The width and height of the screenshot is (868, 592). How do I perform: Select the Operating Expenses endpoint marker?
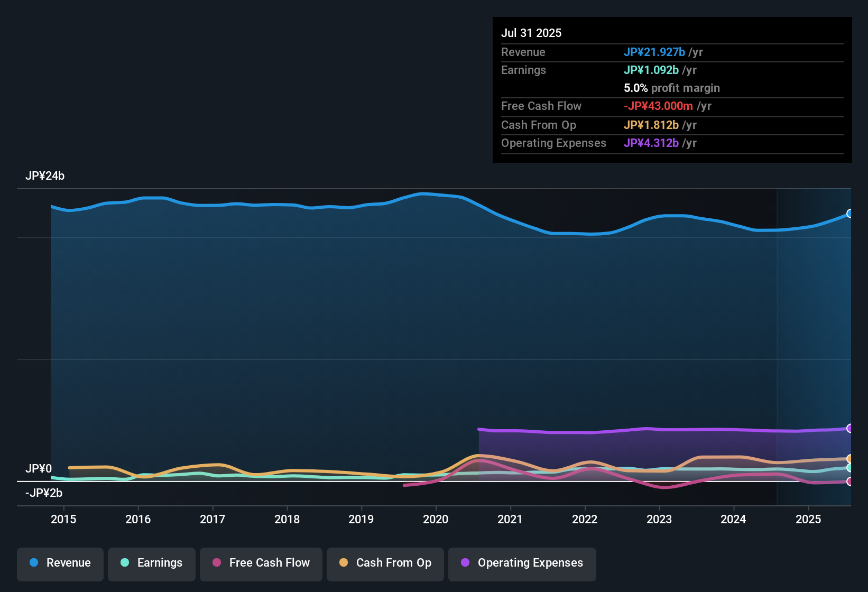pos(850,428)
